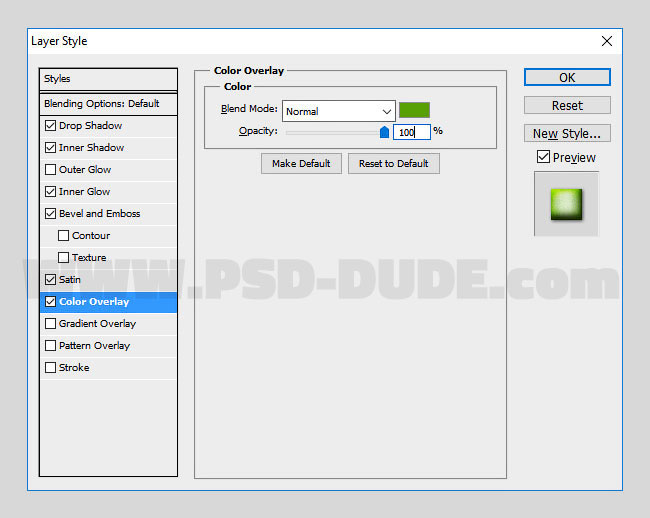The height and width of the screenshot is (518, 650).
Task: Click the Opacity percentage input field
Action: (x=412, y=132)
